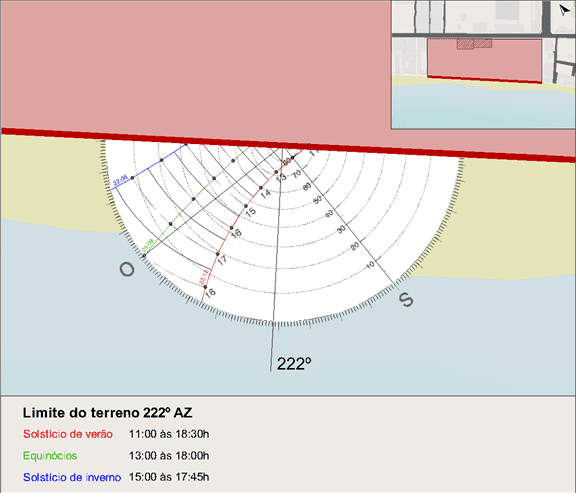The width and height of the screenshot is (576, 493).
Task: Open the inset location map thumbnail
Action: coord(483,65)
